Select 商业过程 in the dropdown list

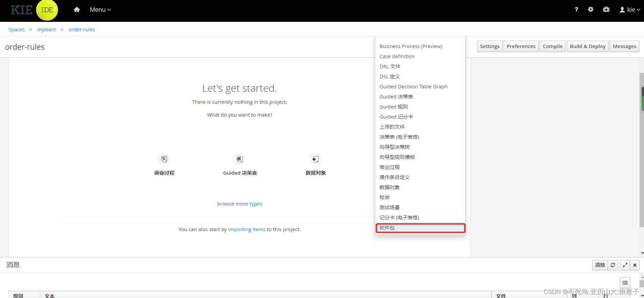pyautogui.click(x=420, y=167)
